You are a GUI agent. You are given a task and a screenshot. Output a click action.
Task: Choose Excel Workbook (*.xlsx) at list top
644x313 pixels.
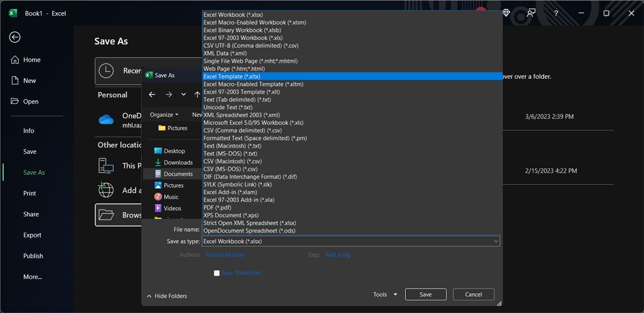pos(352,14)
